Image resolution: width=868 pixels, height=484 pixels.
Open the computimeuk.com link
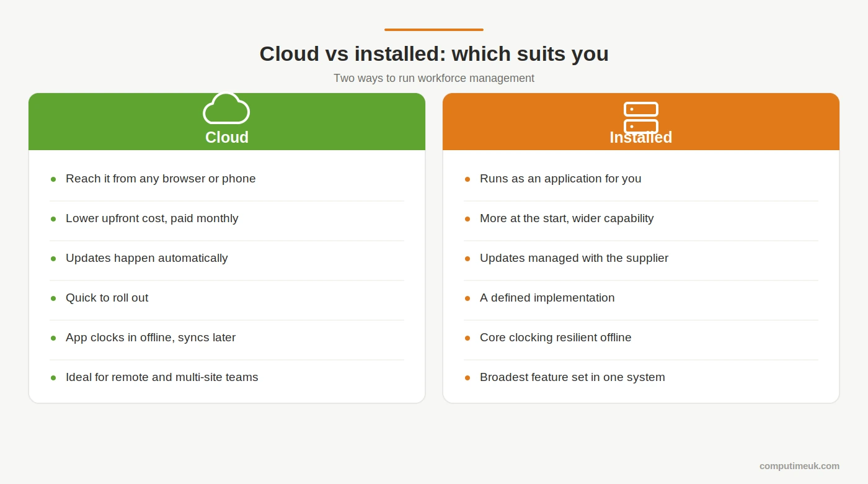799,466
